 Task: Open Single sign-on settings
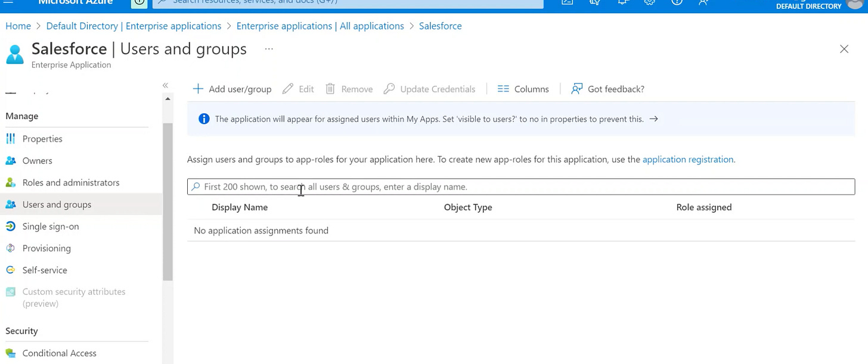coord(51,226)
